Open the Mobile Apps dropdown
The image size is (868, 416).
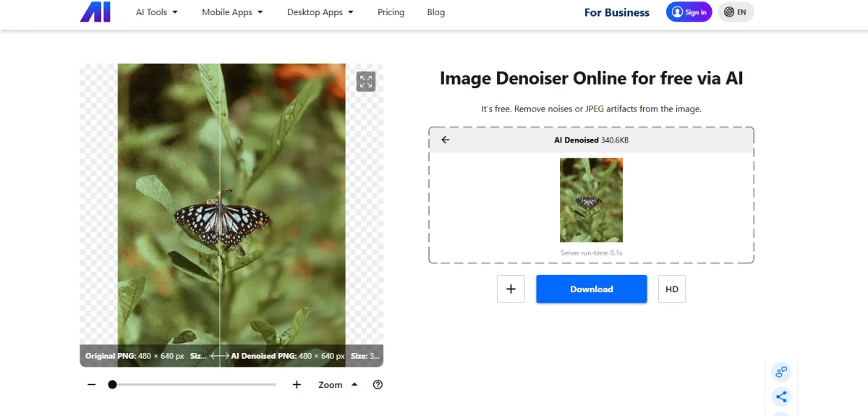(x=232, y=12)
